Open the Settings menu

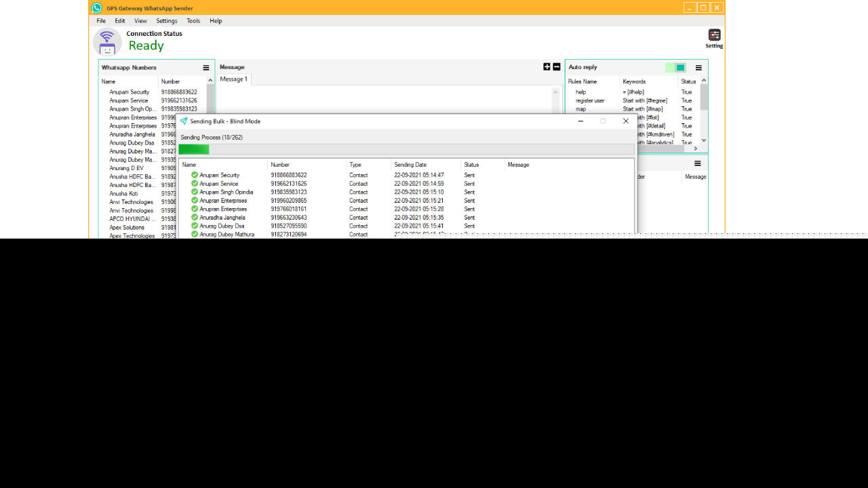(x=167, y=21)
